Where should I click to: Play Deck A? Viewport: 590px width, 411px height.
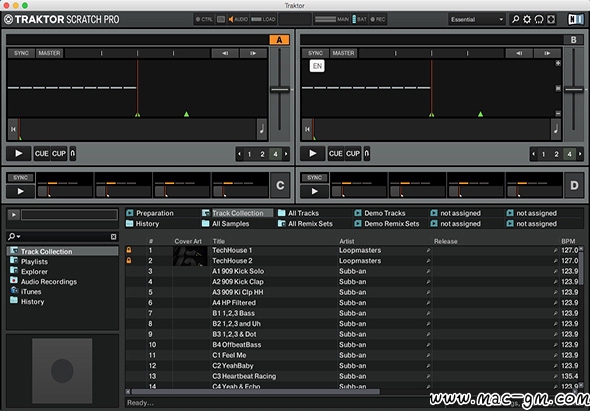(x=18, y=154)
